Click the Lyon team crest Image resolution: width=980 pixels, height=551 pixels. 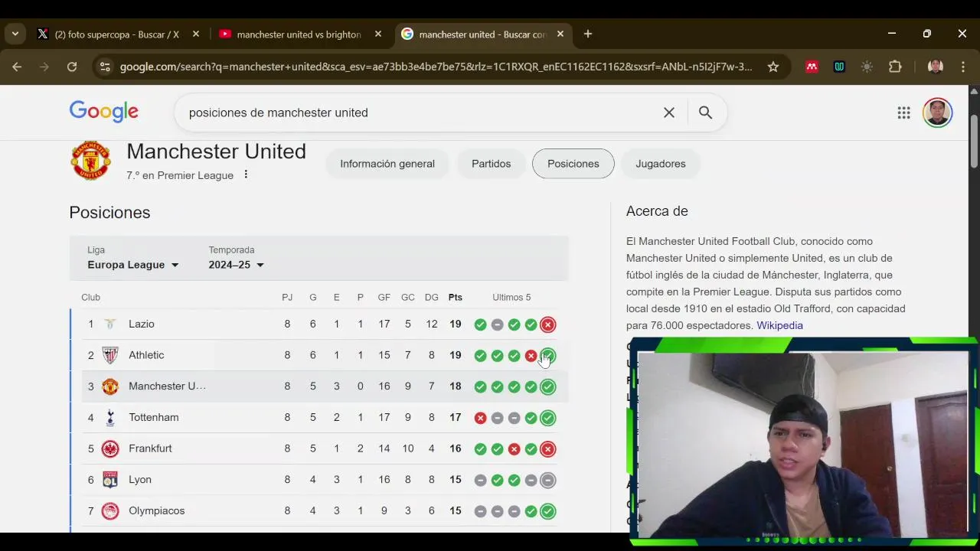[110, 480]
